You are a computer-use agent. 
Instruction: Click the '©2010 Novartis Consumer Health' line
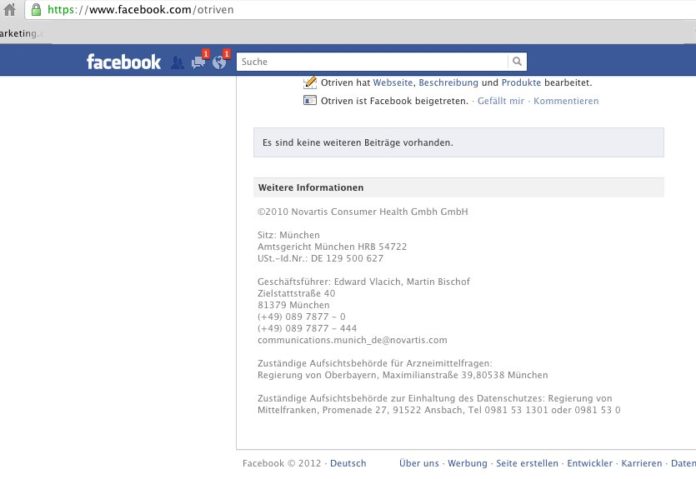363,212
